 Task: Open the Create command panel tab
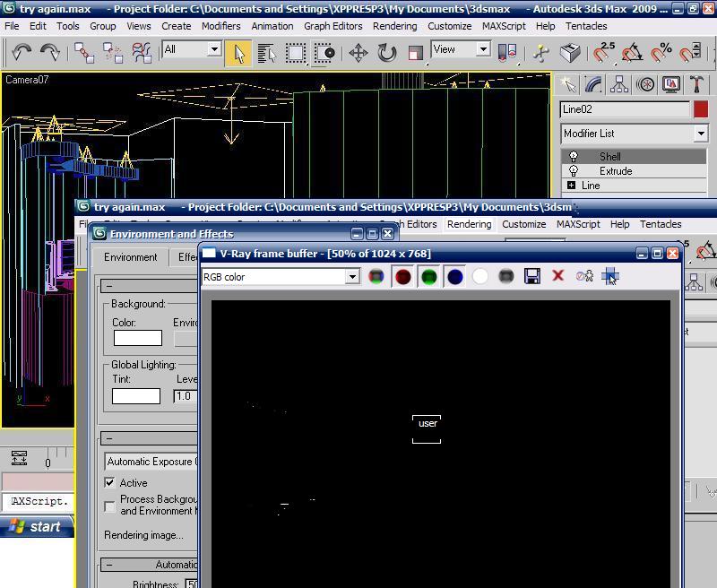pos(568,84)
